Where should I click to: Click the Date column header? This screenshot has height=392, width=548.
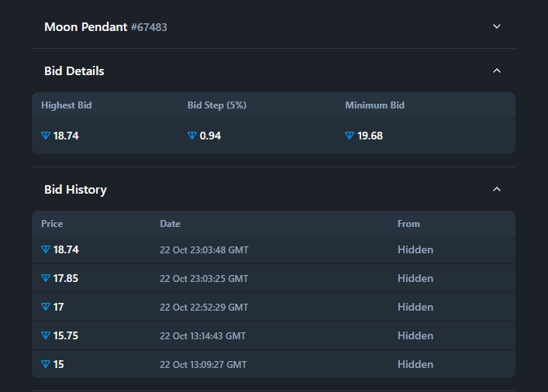(x=170, y=223)
